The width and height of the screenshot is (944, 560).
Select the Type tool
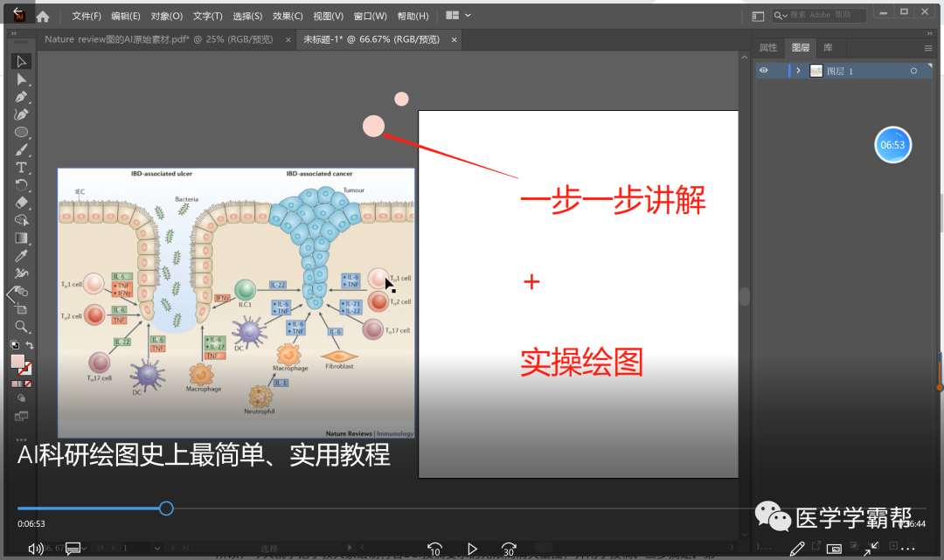(21, 167)
